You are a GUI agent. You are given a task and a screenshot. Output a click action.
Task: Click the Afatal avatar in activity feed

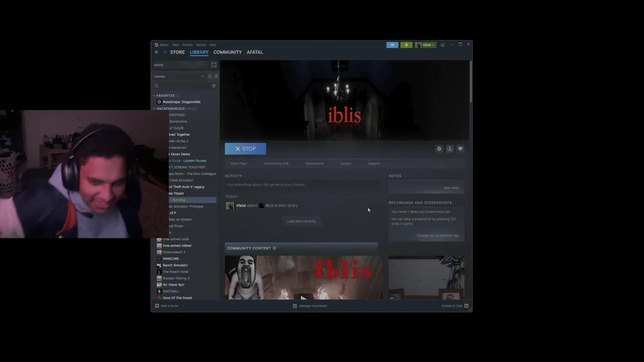pyautogui.click(x=230, y=206)
